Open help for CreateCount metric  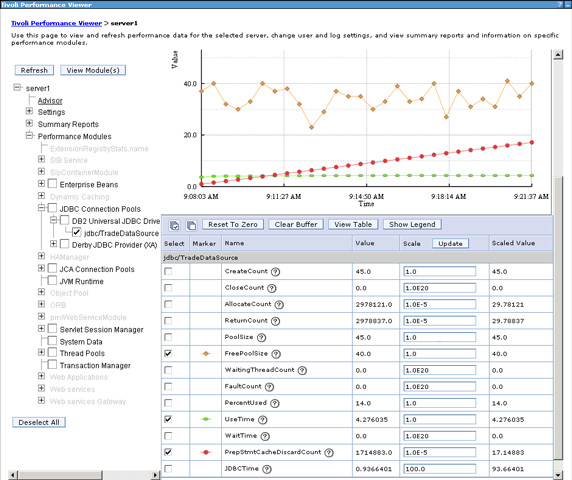click(x=276, y=272)
